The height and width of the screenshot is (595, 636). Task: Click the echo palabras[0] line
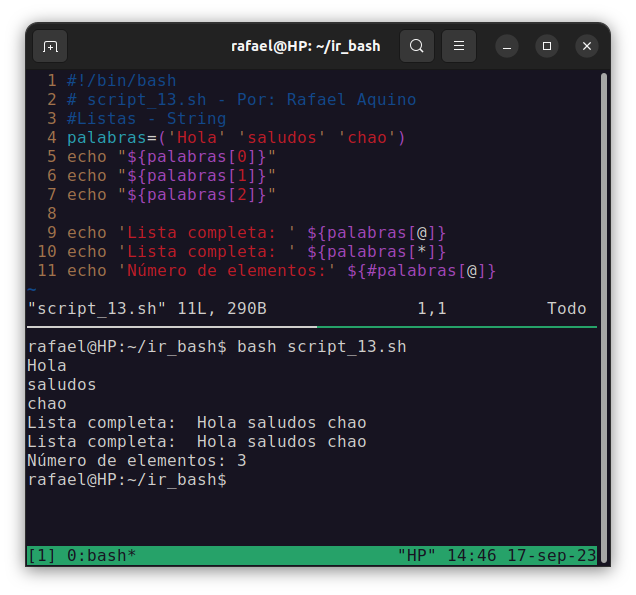pyautogui.click(x=171, y=157)
